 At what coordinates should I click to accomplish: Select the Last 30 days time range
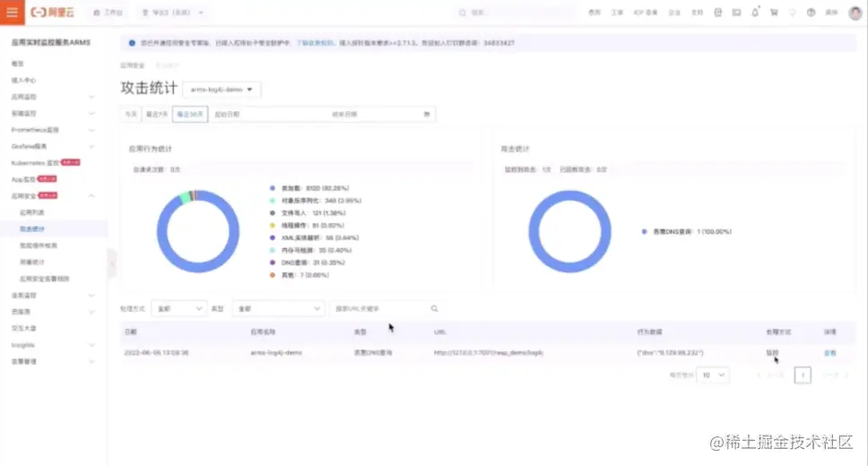[x=190, y=114]
